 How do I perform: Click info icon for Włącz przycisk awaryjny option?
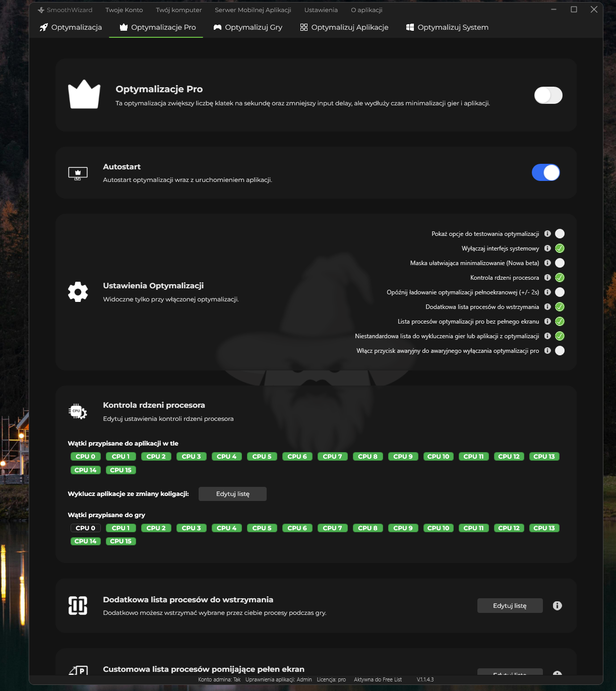pos(547,351)
